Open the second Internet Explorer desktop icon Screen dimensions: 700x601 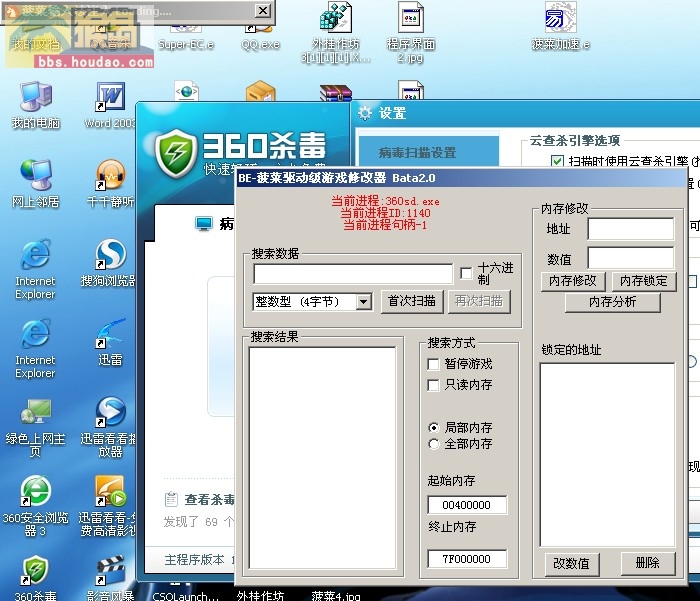[35, 348]
